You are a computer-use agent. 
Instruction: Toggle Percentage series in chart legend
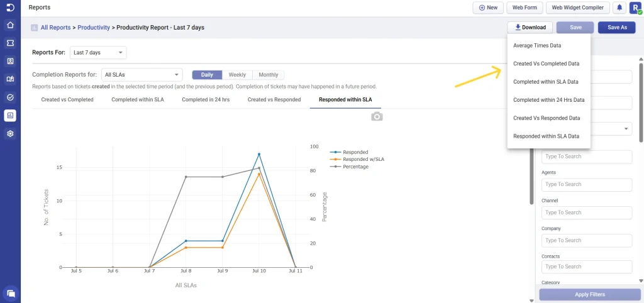coord(350,167)
